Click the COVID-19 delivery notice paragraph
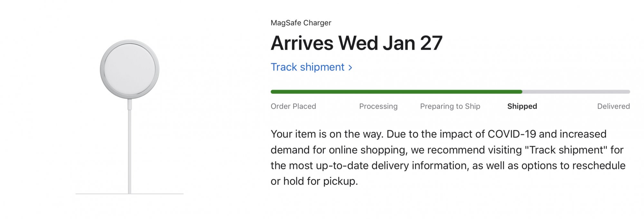The image size is (644, 219). tap(448, 158)
